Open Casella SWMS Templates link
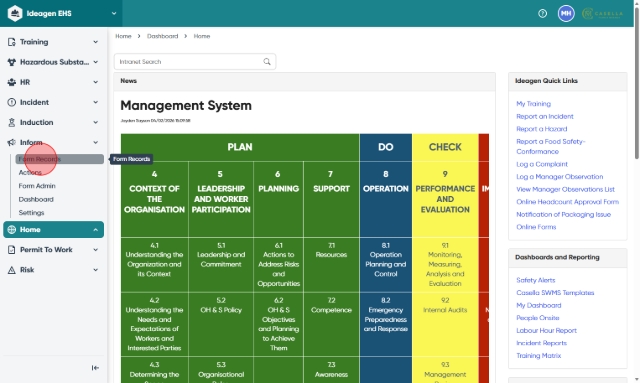Screen dimensions: 640x383 click(555, 293)
